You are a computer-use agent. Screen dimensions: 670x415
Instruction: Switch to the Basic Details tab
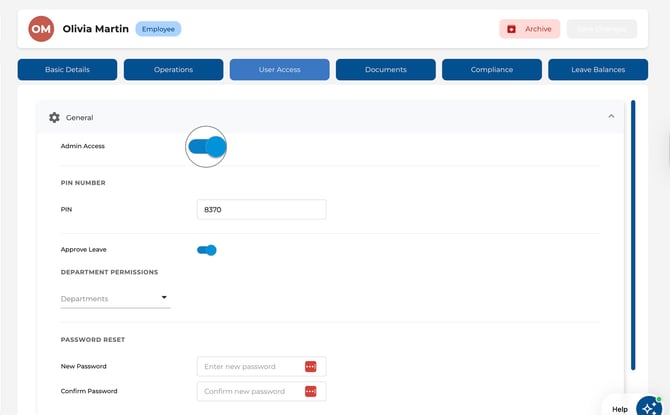coord(67,70)
